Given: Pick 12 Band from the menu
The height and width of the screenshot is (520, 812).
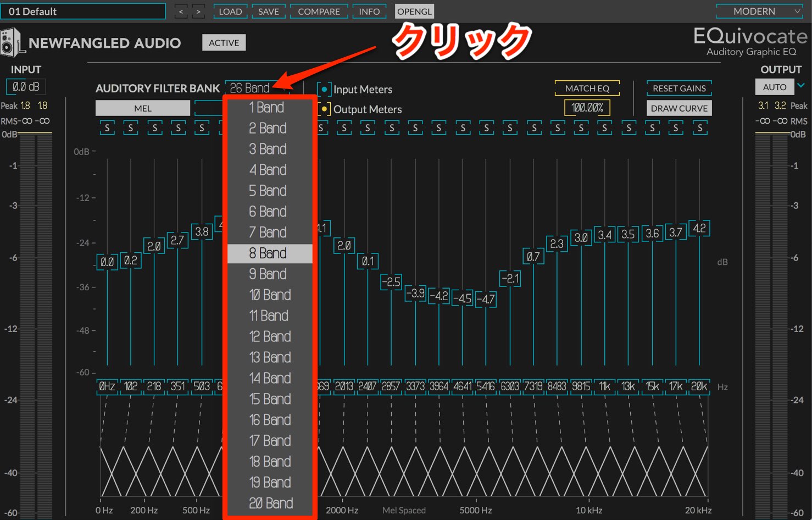Looking at the screenshot, I should point(270,337).
